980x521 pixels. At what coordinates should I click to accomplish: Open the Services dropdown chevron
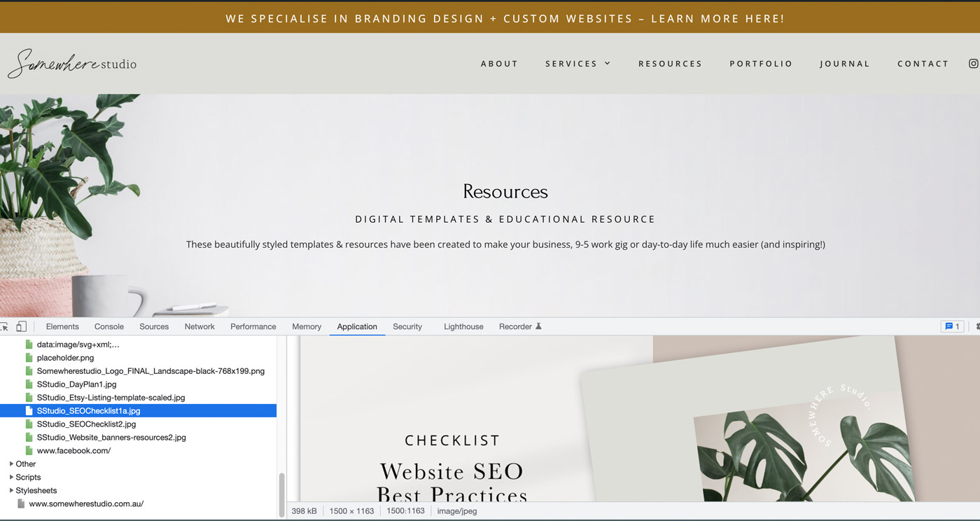[608, 64]
